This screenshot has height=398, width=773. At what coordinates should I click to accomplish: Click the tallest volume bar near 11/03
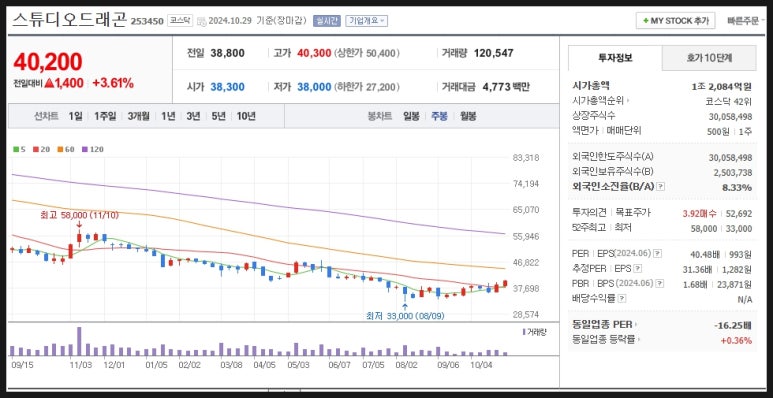point(79,341)
